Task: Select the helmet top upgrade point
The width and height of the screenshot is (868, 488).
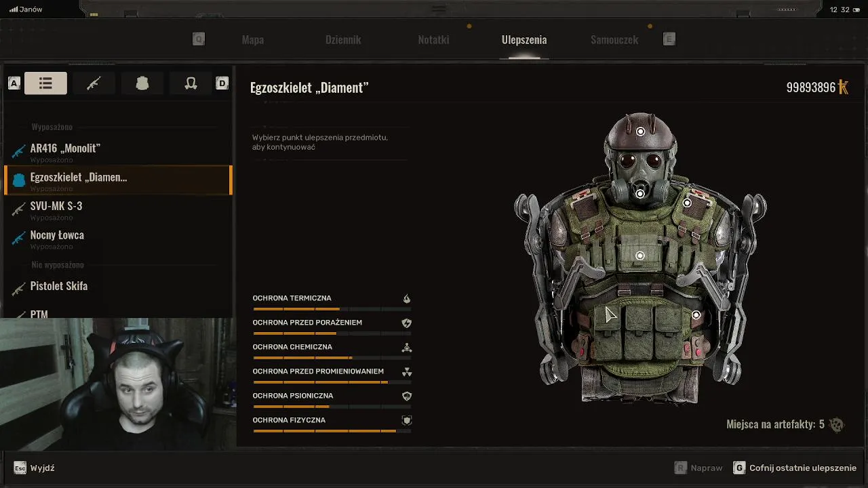Action: pos(640,131)
